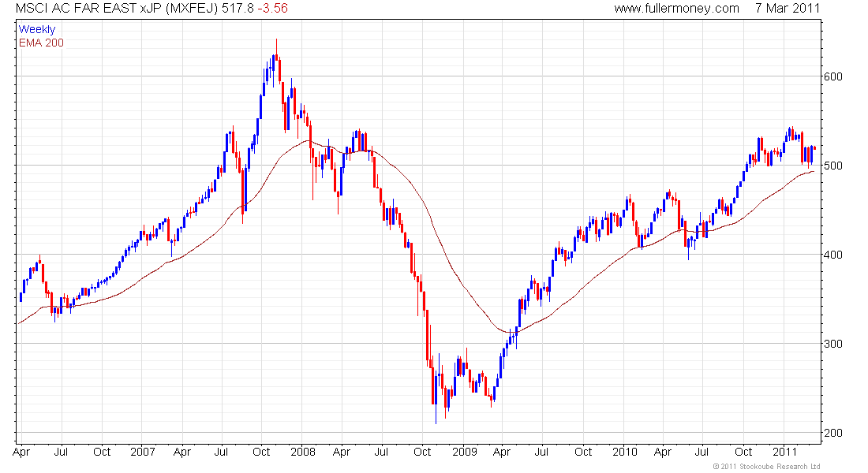Click the Apr label right after 2008
Image resolution: width=868 pixels, height=473 pixels.
point(342,453)
